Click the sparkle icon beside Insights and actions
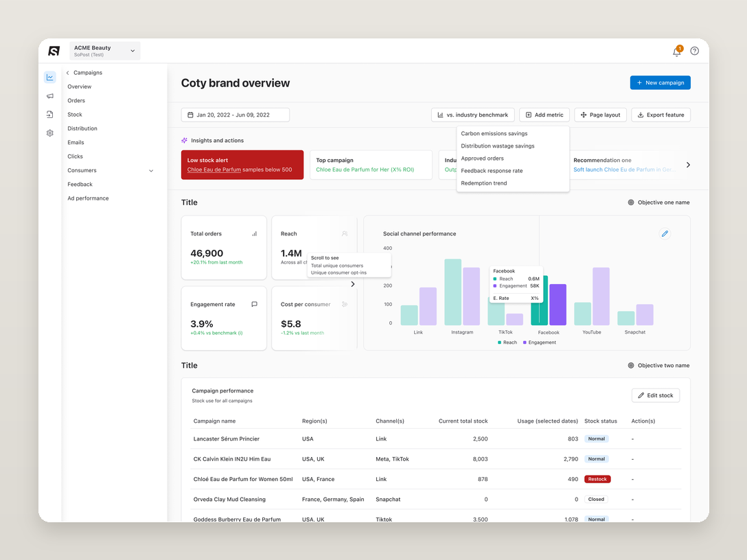The height and width of the screenshot is (560, 747). (x=185, y=141)
